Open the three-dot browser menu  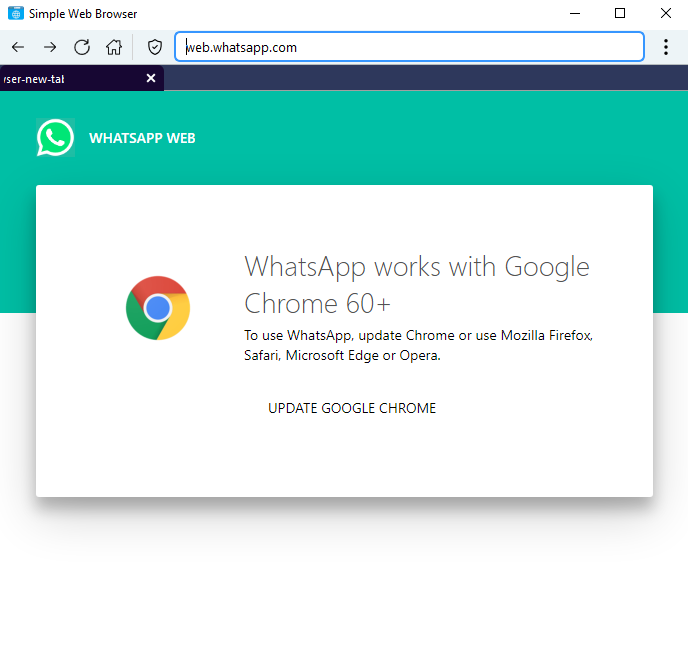coord(666,47)
